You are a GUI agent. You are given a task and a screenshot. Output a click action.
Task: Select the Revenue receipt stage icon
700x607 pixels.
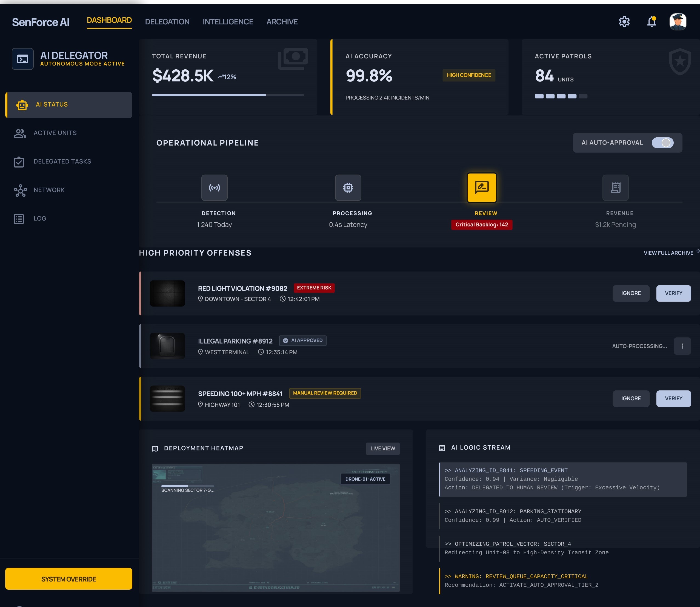point(615,188)
